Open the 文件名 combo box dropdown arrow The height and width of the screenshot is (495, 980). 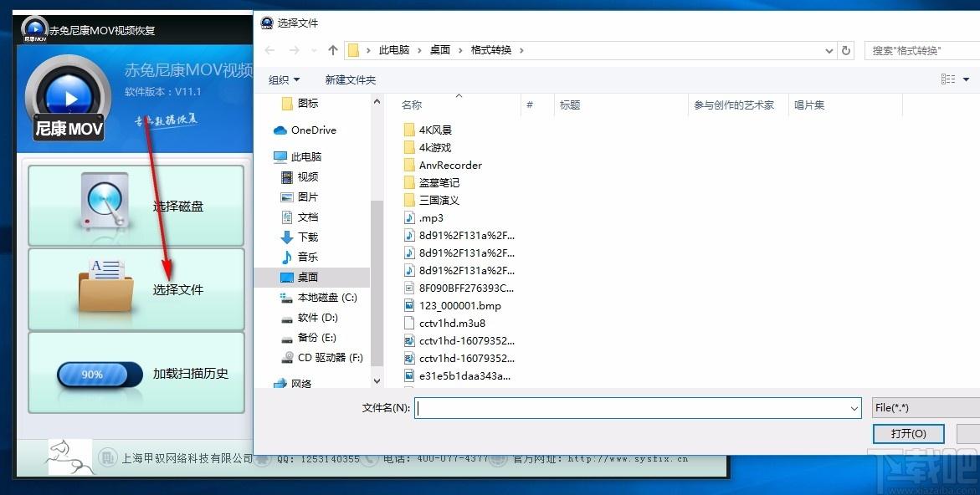854,408
